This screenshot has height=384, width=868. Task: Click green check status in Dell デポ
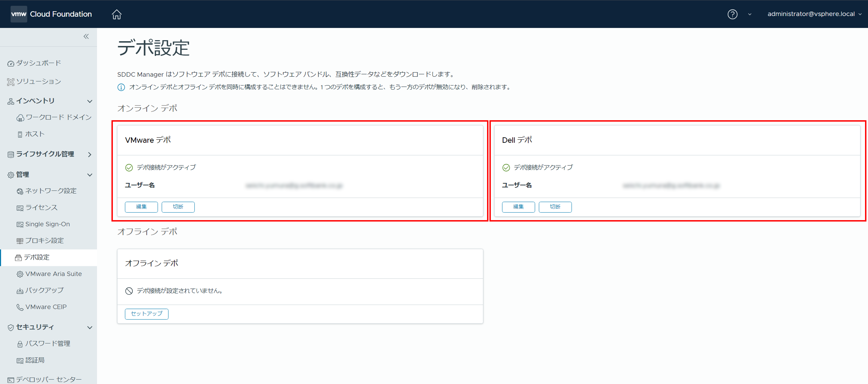pos(506,168)
